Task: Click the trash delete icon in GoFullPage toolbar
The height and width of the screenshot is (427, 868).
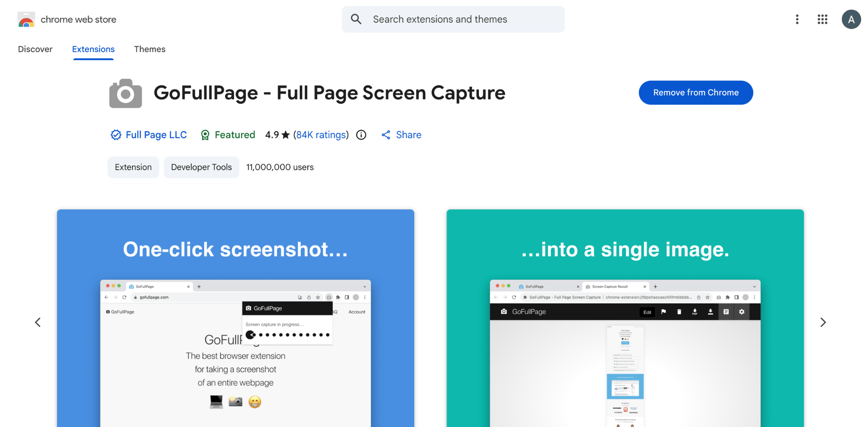Action: point(679,312)
